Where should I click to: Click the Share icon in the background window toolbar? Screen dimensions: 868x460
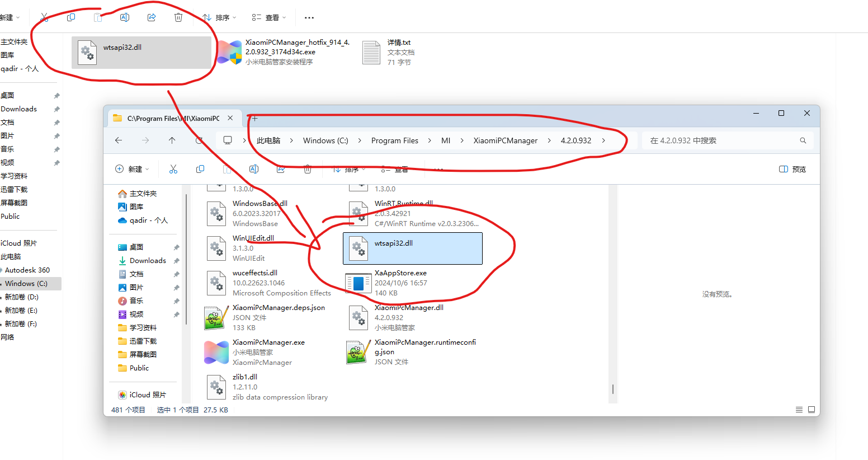[x=152, y=17]
